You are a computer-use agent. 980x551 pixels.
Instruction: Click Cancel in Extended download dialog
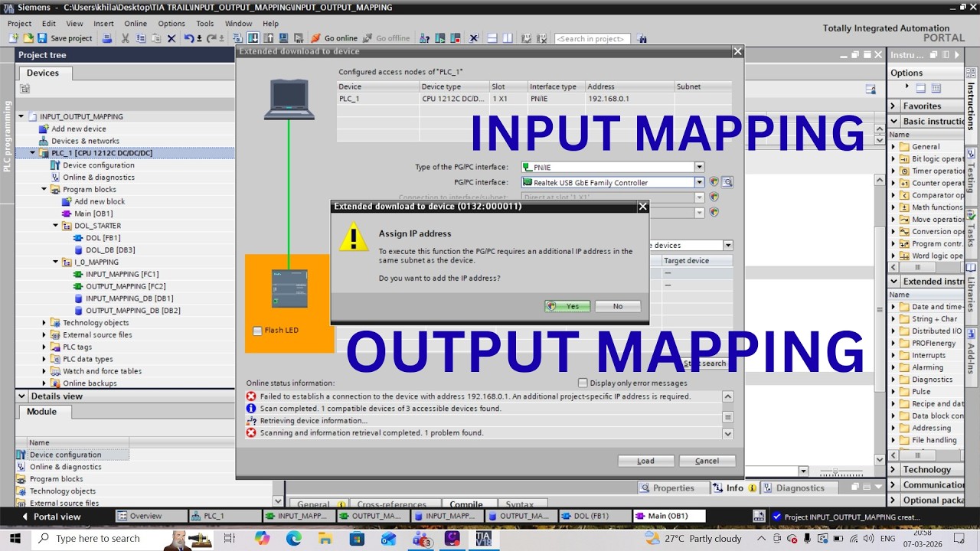[707, 461]
